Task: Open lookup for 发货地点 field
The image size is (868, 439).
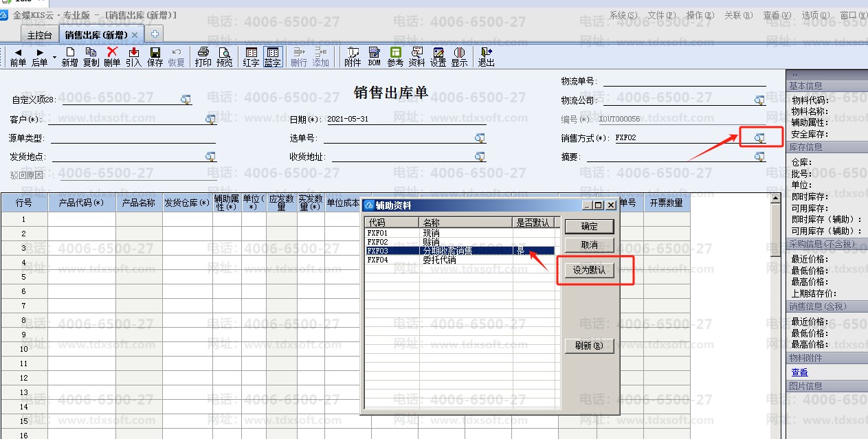Action: pos(210,157)
